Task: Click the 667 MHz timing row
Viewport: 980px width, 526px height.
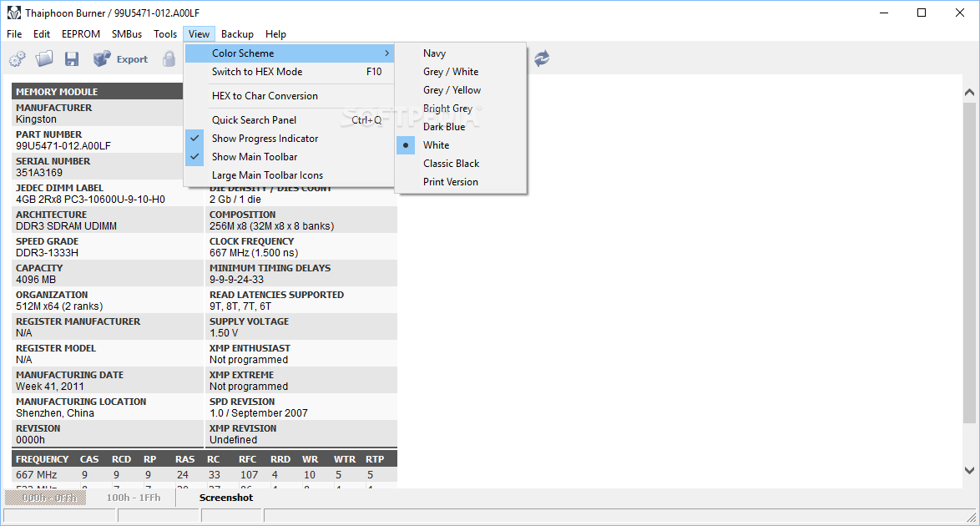Action: click(x=205, y=475)
